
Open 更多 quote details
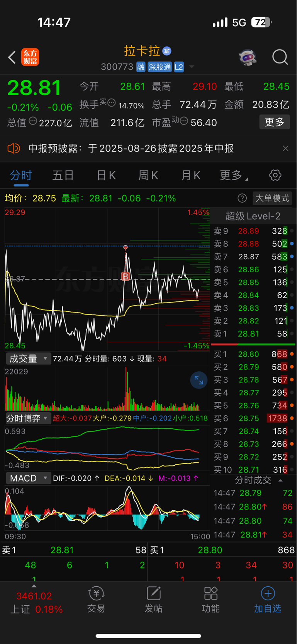coord(275,122)
